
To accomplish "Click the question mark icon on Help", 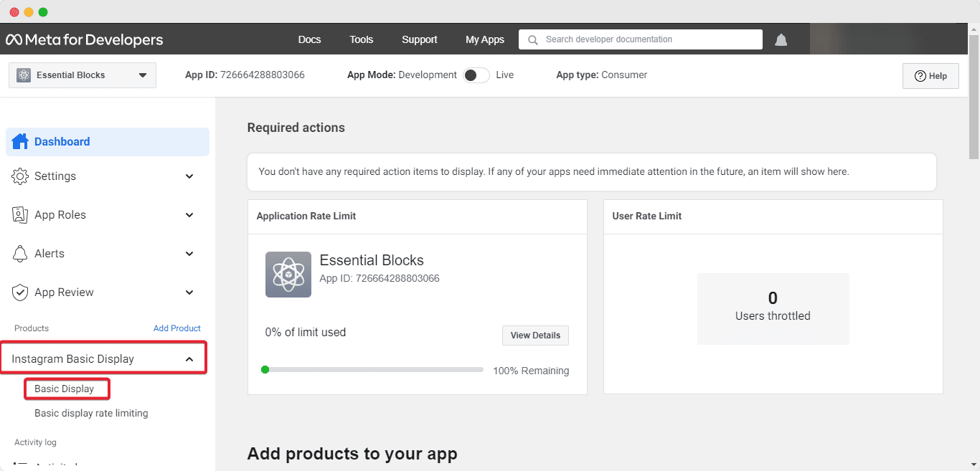I will [x=920, y=76].
